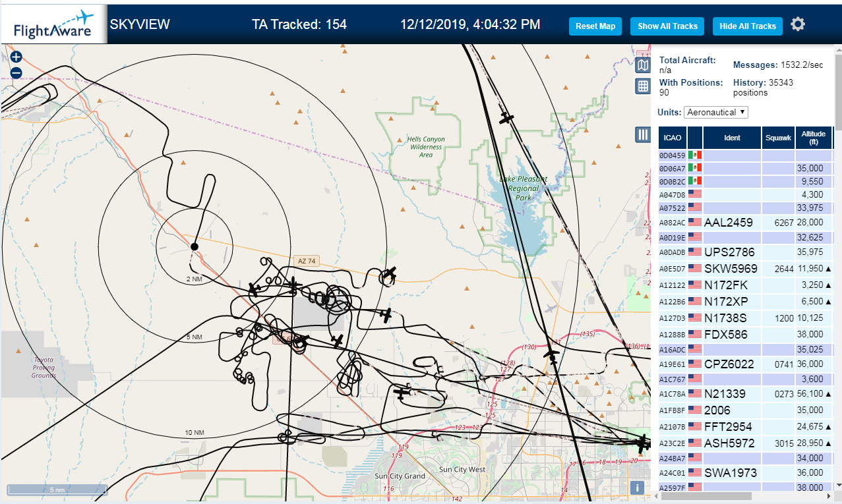Click Show All Tracks
This screenshot has width=842, height=504.
pos(667,26)
